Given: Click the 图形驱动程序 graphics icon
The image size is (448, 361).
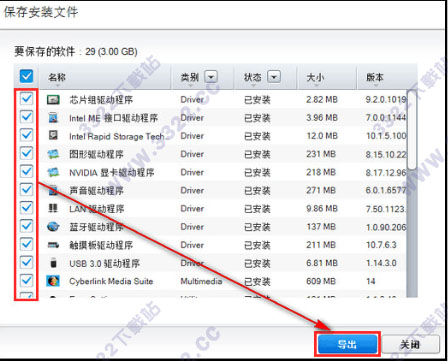Looking at the screenshot, I should click(x=53, y=154).
